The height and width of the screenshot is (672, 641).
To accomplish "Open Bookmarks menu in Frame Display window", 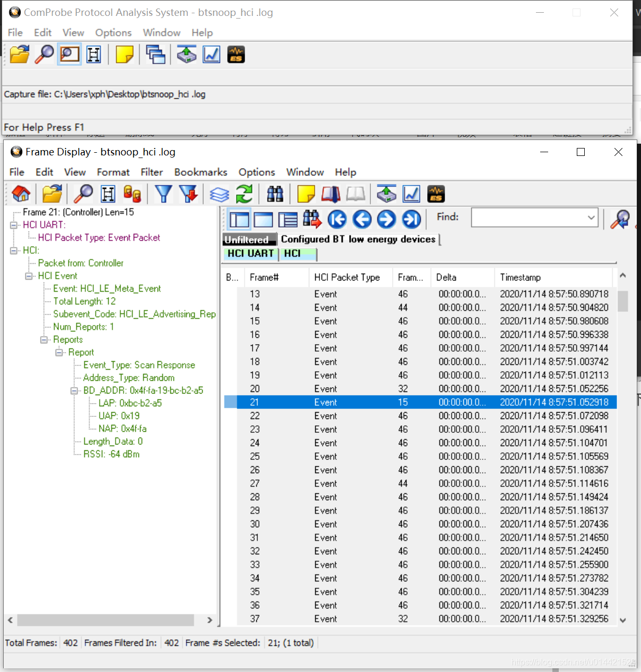I will coord(201,172).
